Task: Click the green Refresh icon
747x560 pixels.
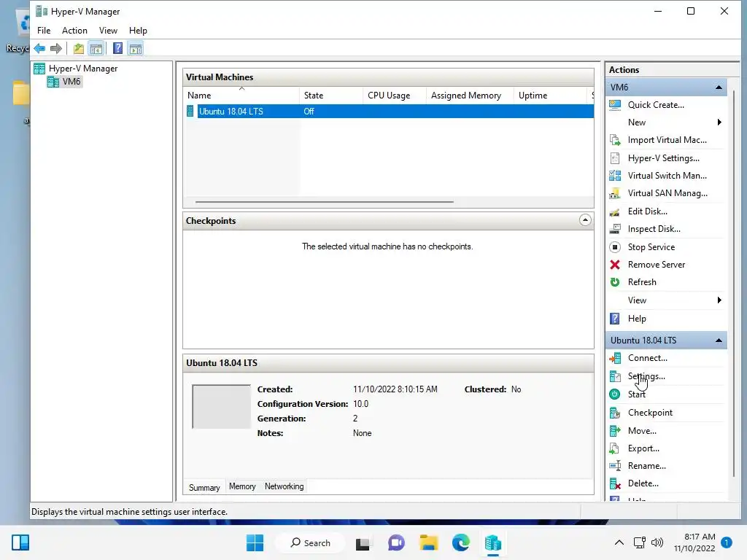Action: coord(615,282)
